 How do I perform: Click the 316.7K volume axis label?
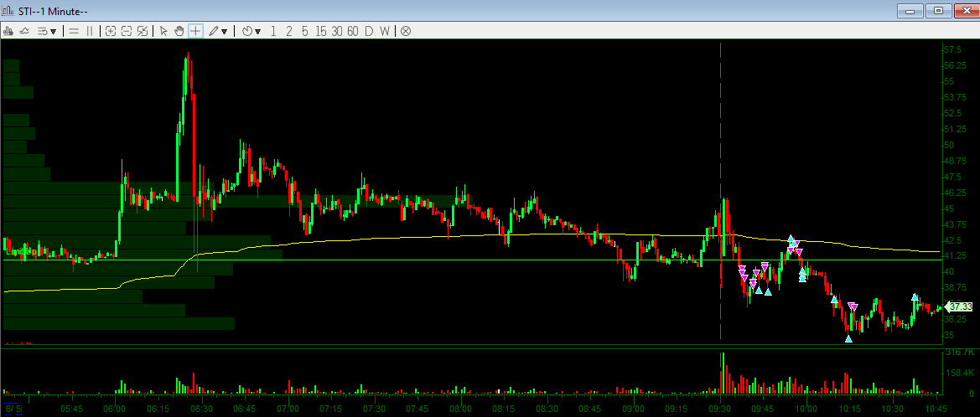pyautogui.click(x=959, y=353)
